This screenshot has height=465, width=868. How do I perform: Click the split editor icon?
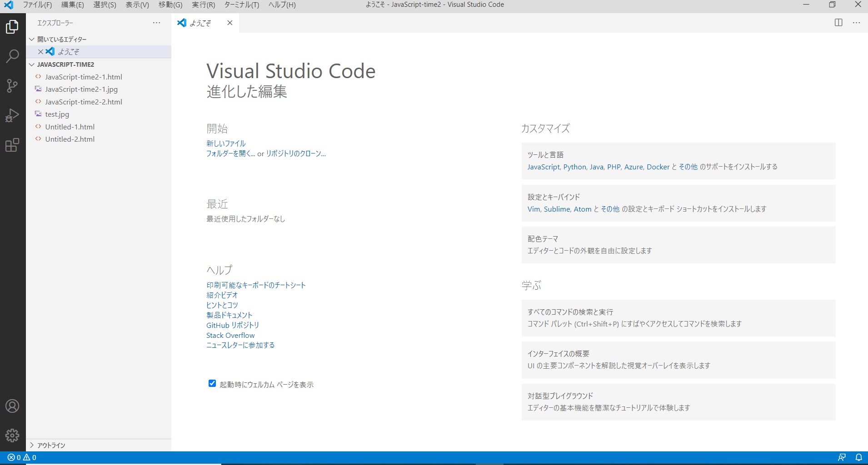point(838,23)
